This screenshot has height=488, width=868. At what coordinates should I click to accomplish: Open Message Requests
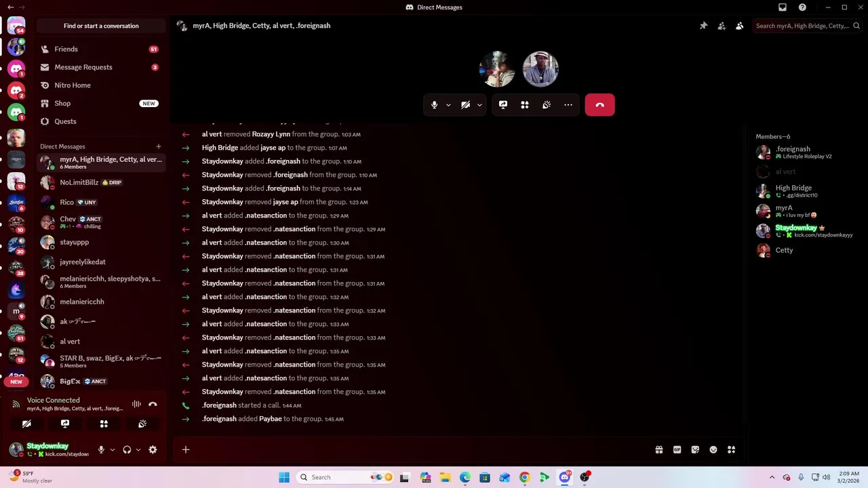100,67
